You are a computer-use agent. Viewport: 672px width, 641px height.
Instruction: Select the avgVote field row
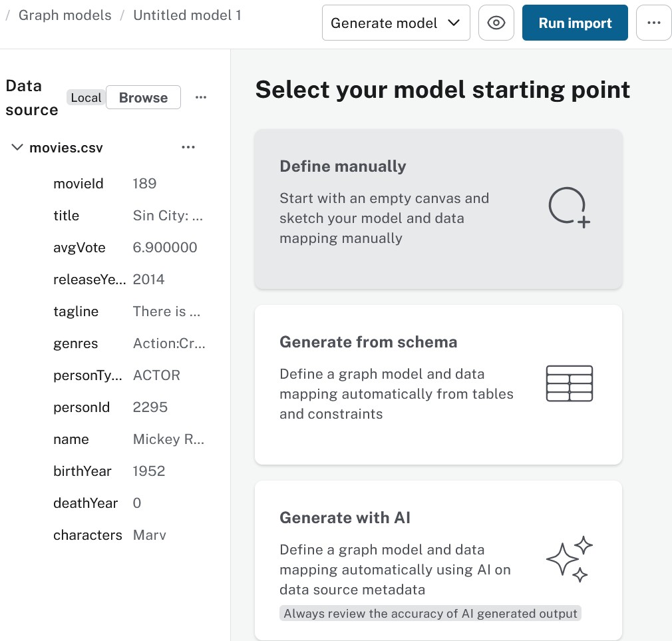[79, 247]
